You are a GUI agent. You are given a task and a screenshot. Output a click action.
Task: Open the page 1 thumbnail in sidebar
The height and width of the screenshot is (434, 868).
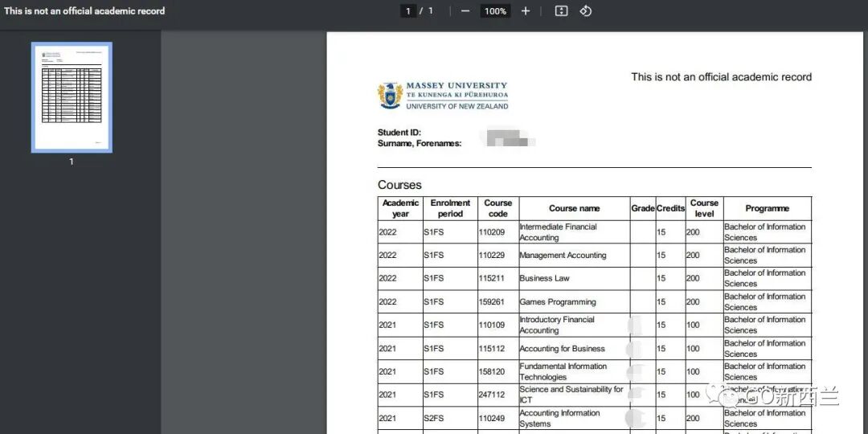pyautogui.click(x=72, y=97)
